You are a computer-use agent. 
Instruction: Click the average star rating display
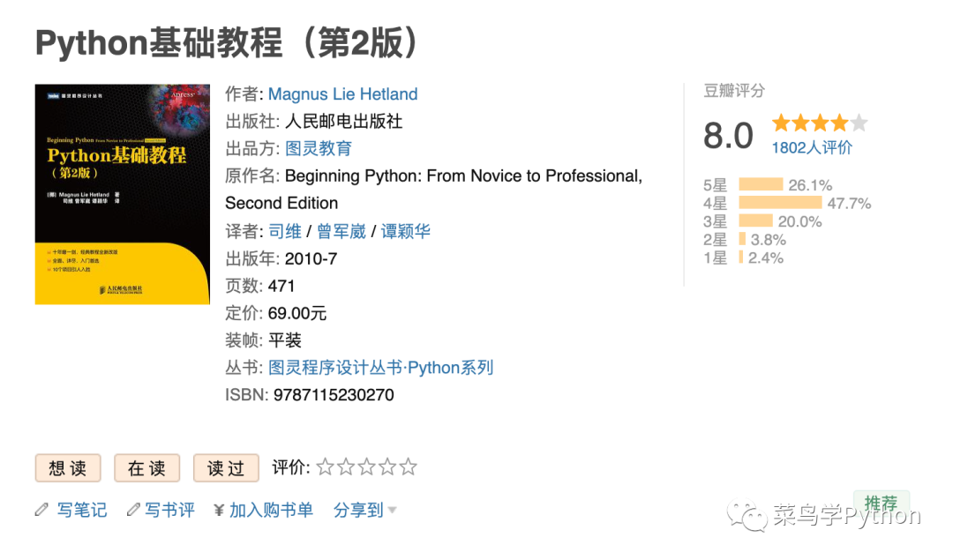820,123
